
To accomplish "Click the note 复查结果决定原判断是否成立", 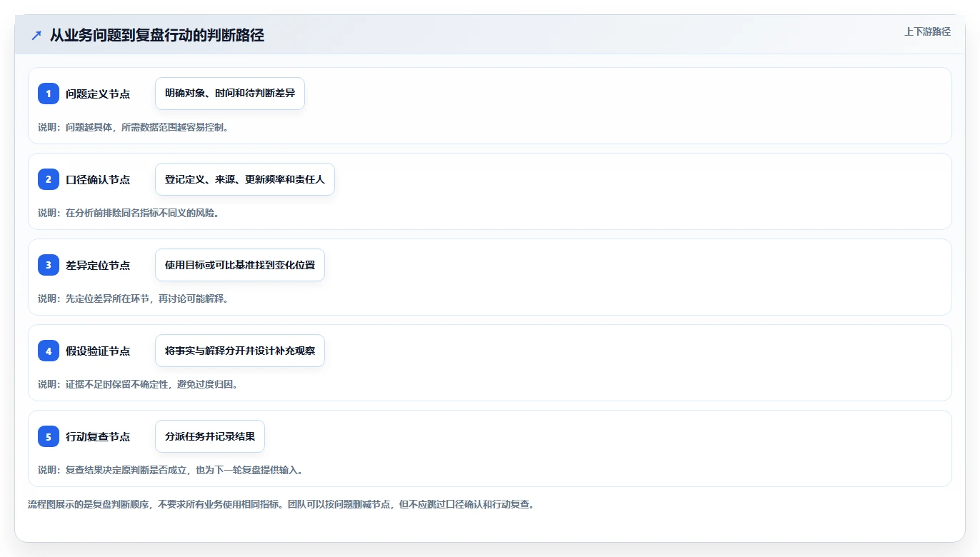I will click(171, 470).
